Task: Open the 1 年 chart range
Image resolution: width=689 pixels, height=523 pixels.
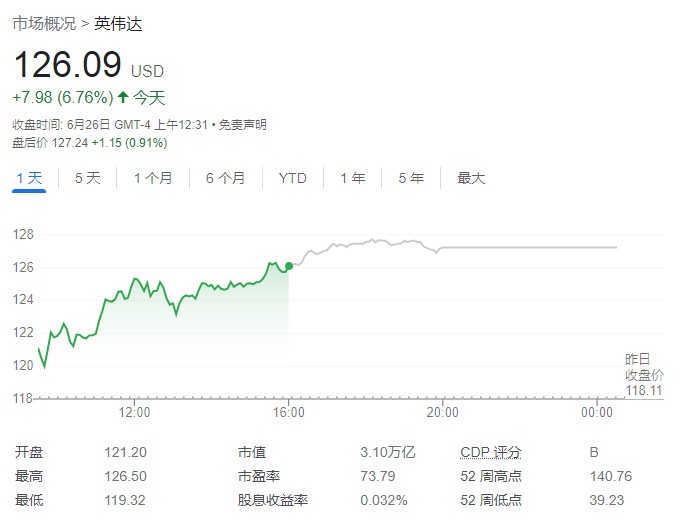Action: point(352,178)
